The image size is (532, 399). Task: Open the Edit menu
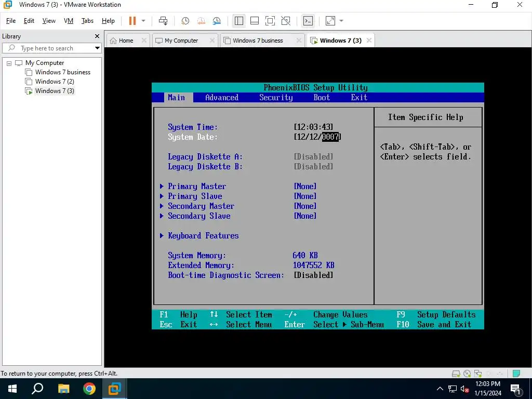pyautogui.click(x=29, y=21)
